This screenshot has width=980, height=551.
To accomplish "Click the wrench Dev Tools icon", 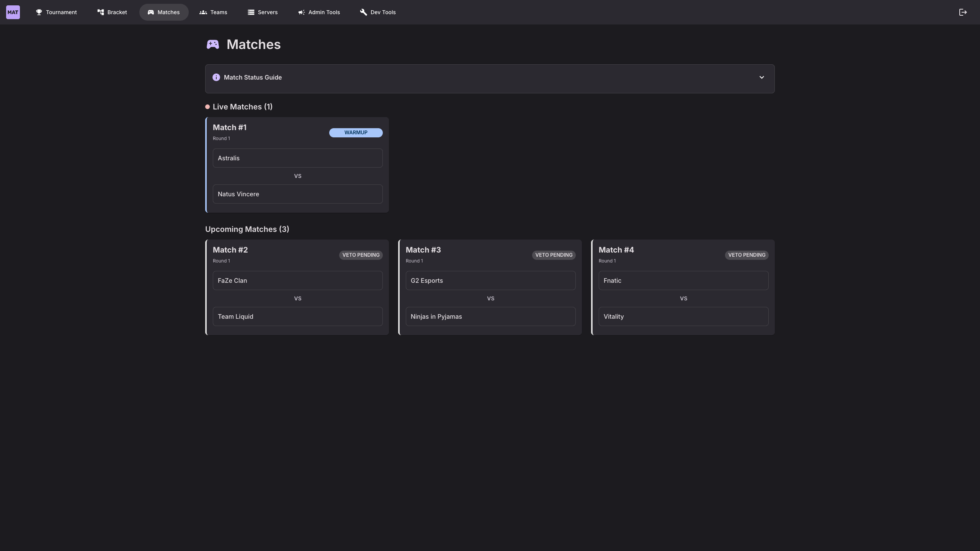I will pos(364,12).
